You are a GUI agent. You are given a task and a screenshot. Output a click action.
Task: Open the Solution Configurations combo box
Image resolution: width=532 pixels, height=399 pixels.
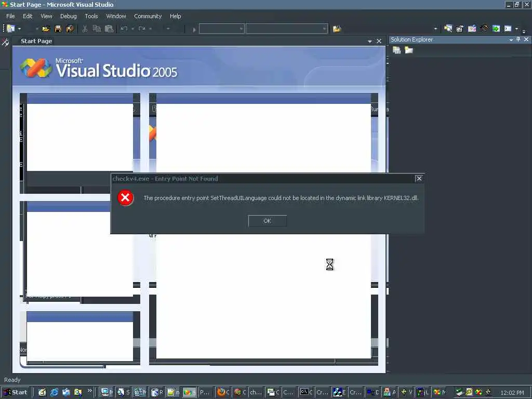point(221,29)
